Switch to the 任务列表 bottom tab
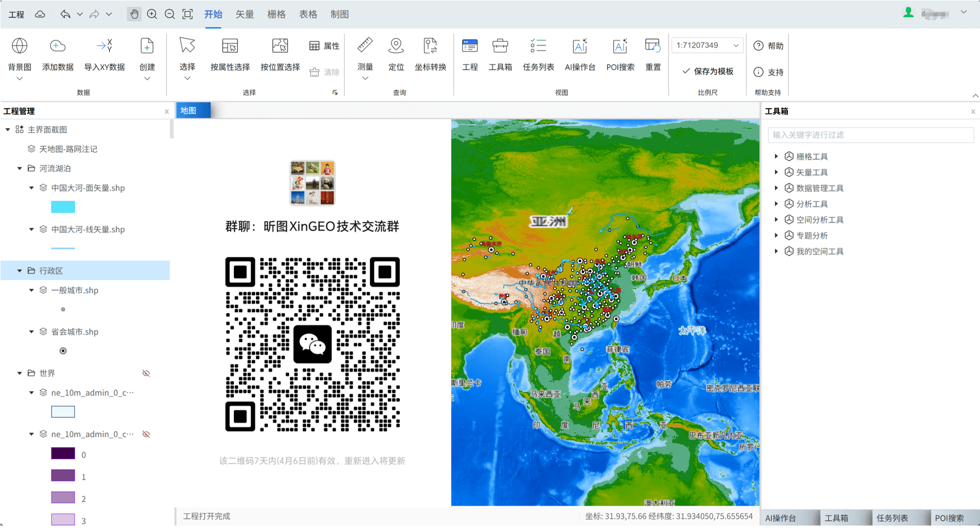 pyautogui.click(x=892, y=518)
